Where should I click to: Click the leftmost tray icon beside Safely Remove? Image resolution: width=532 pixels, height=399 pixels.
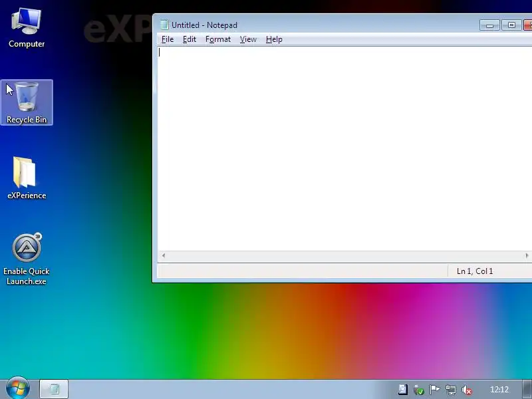point(403,390)
